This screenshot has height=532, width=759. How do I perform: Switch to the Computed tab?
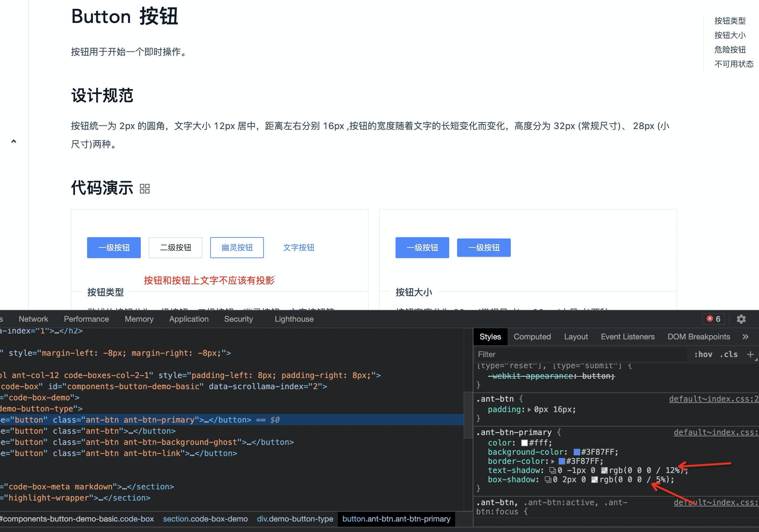pos(532,336)
